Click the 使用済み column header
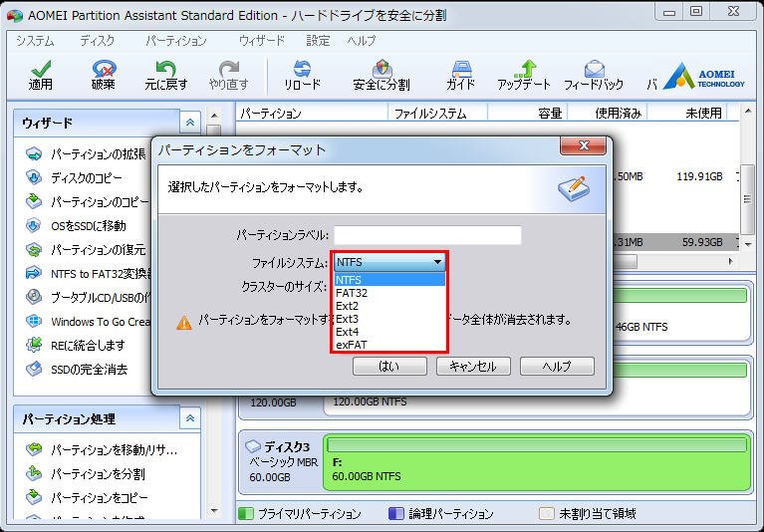The height and width of the screenshot is (532, 764). click(608, 113)
